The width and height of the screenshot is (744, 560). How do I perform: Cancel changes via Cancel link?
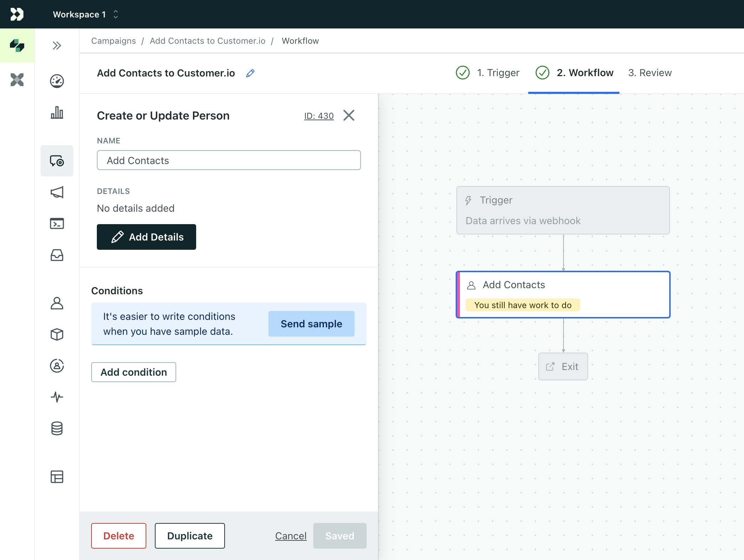coord(291,536)
